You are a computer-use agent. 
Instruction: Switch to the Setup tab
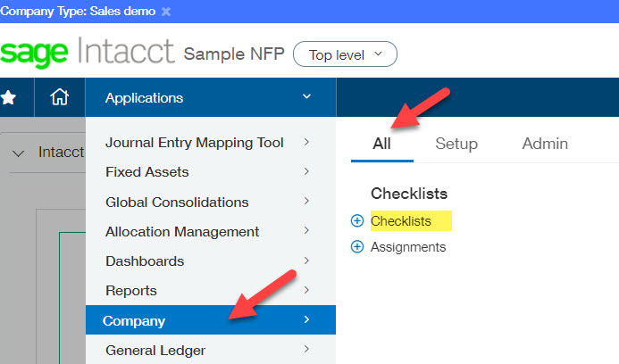point(456,144)
